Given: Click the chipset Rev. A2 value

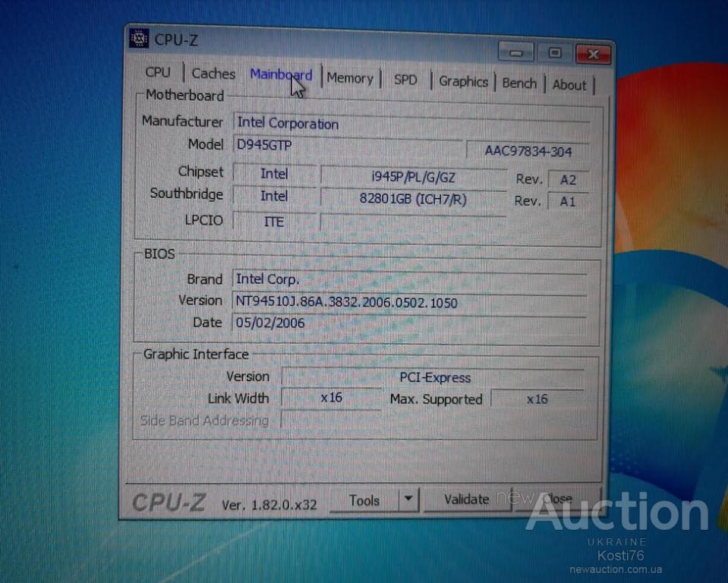Looking at the screenshot, I should (x=569, y=180).
